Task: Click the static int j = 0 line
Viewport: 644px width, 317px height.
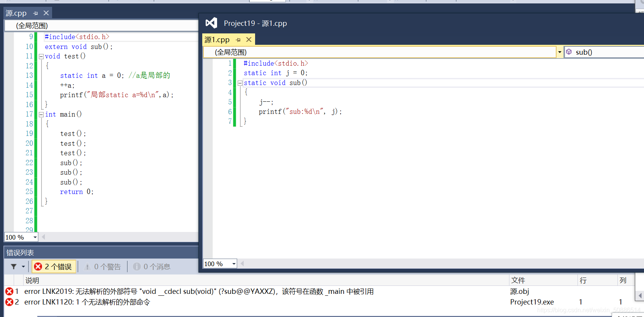Action: [x=276, y=73]
